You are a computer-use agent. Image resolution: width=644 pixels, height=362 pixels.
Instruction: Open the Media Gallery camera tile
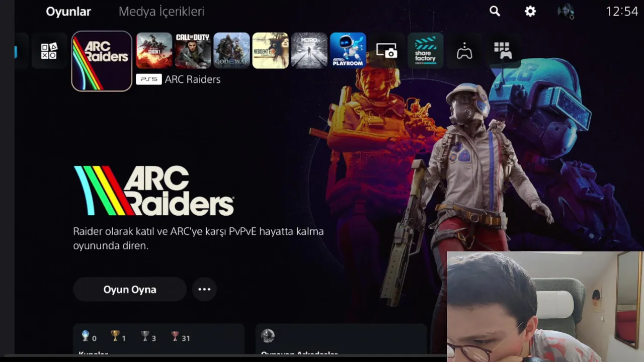click(386, 51)
